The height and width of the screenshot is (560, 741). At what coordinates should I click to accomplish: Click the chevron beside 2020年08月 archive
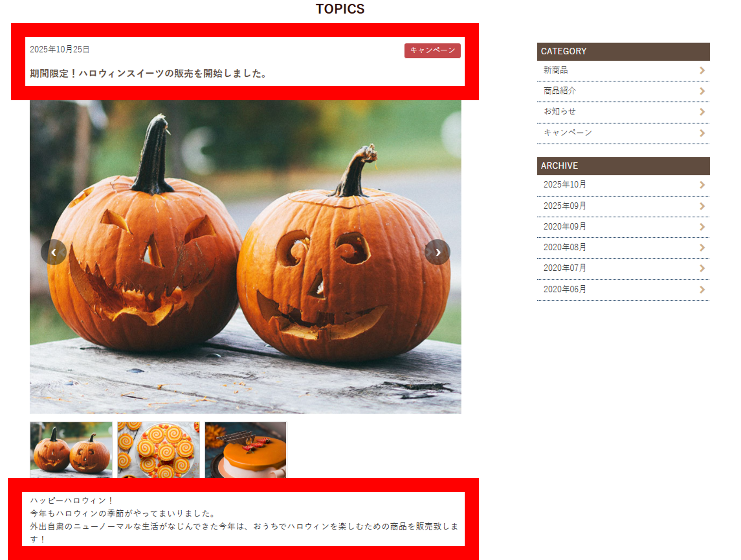tap(702, 248)
